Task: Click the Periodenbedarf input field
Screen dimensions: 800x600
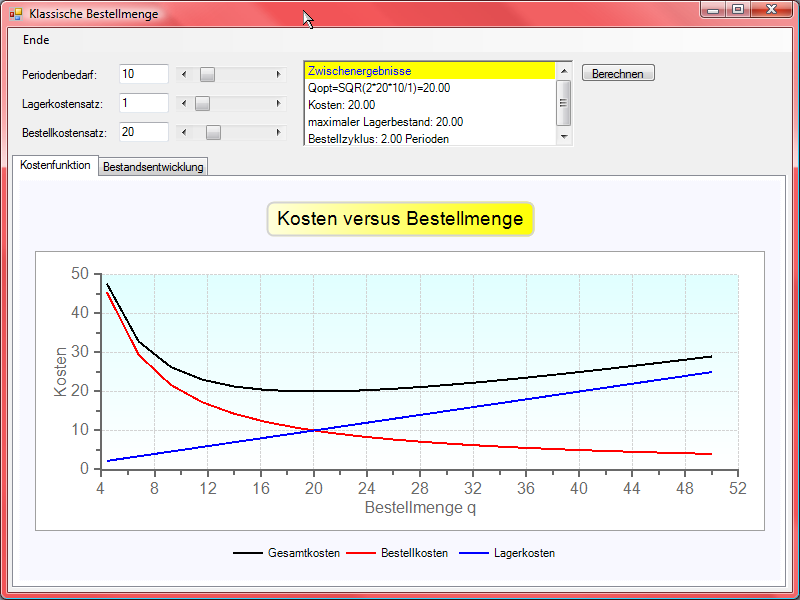Action: tap(143, 74)
